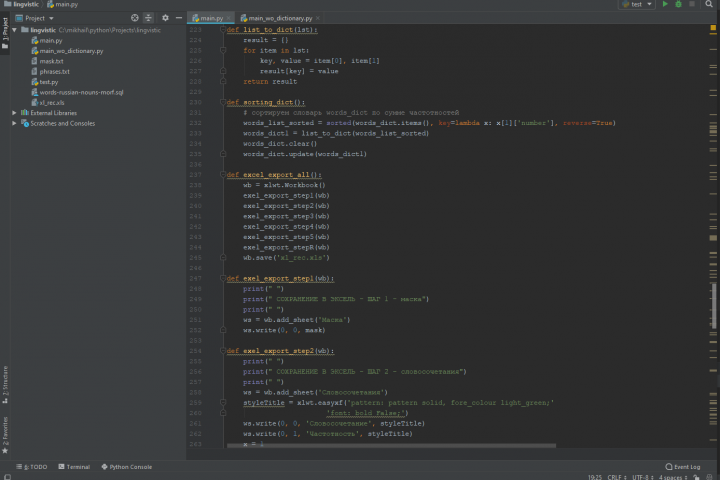Toggle the Structure tool window side tab
The image size is (720, 480).
(4, 381)
